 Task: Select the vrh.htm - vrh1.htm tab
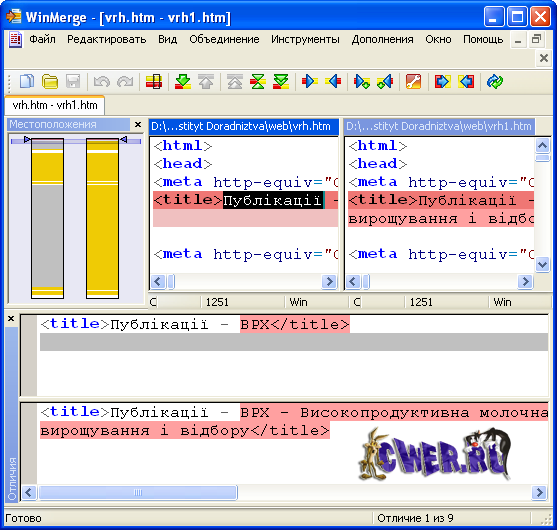[x=55, y=105]
